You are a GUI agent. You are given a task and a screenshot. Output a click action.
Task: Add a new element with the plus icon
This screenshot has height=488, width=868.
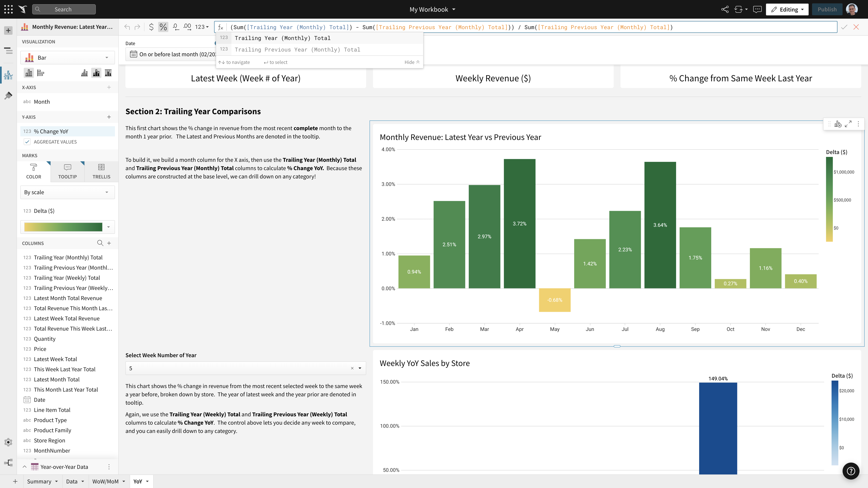tap(8, 30)
